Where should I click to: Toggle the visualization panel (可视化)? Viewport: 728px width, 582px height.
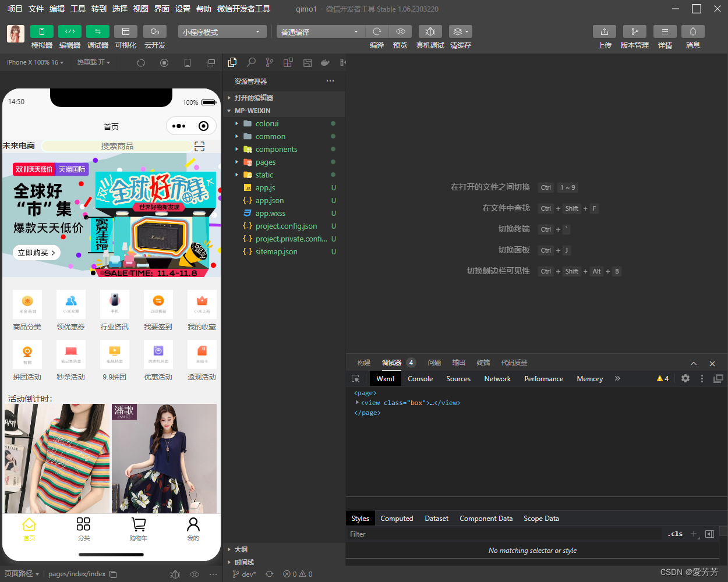click(126, 31)
